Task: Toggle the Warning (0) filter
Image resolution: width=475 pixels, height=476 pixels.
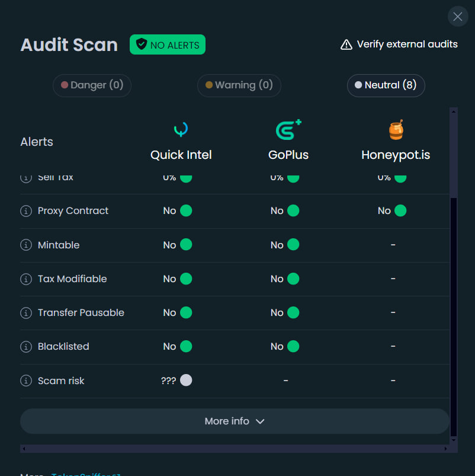Action: 239,85
